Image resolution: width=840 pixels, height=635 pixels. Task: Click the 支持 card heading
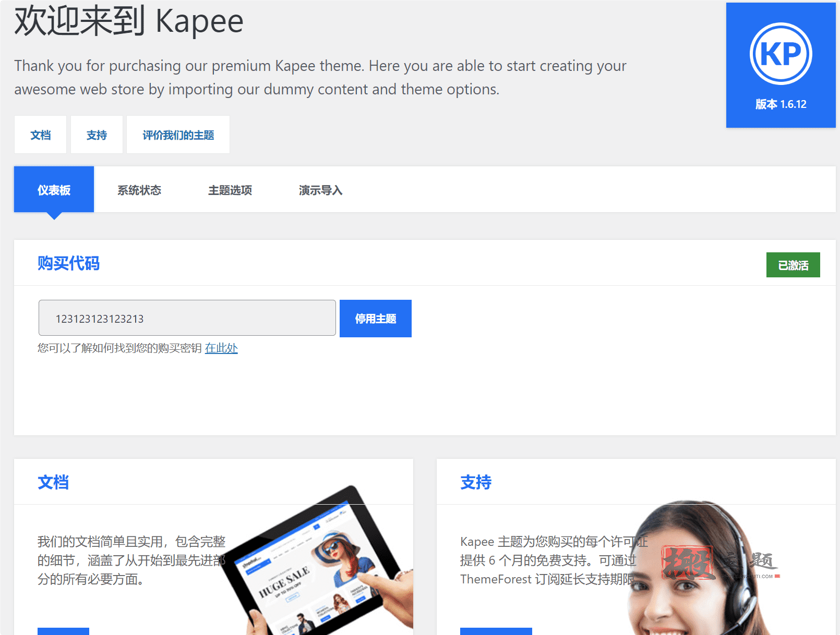(476, 482)
